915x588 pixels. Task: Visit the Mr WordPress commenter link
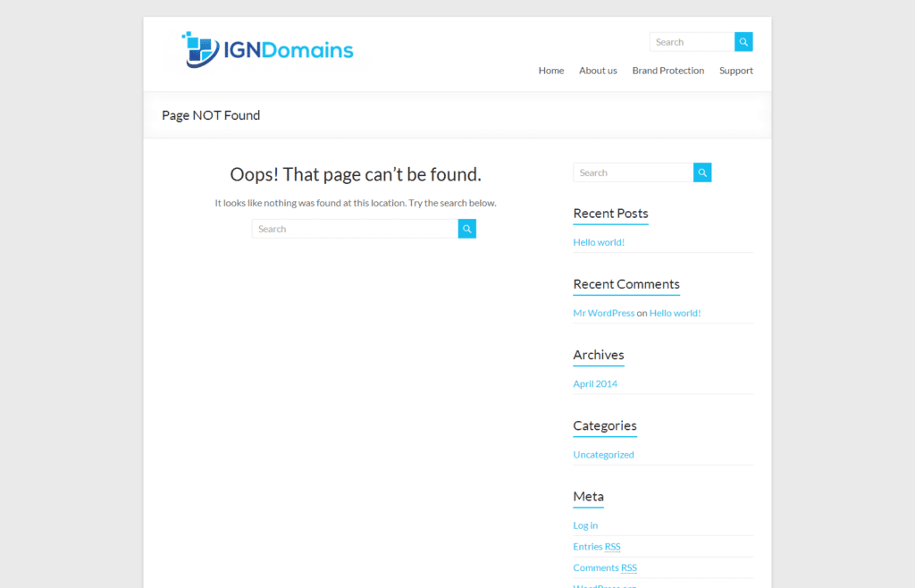tap(603, 313)
